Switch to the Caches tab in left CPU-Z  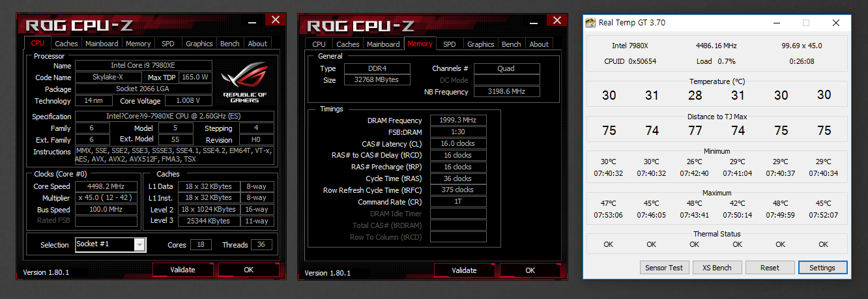tap(66, 44)
